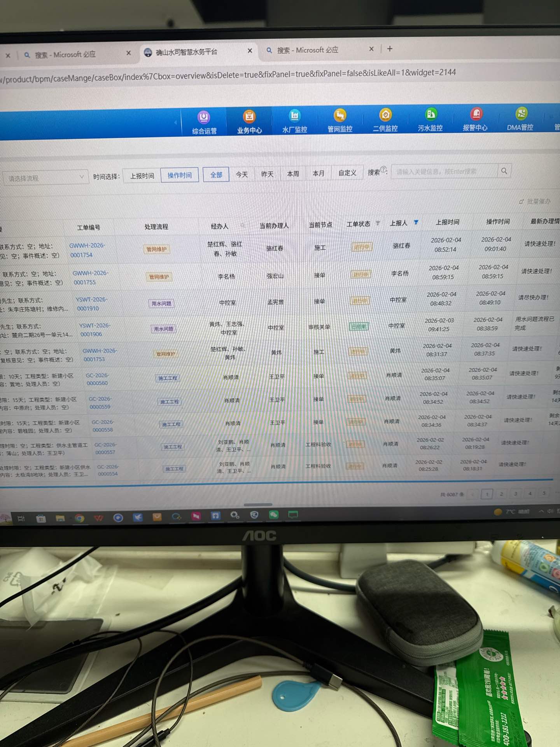Open work order GWWH-2026-0001754 link

86,250
